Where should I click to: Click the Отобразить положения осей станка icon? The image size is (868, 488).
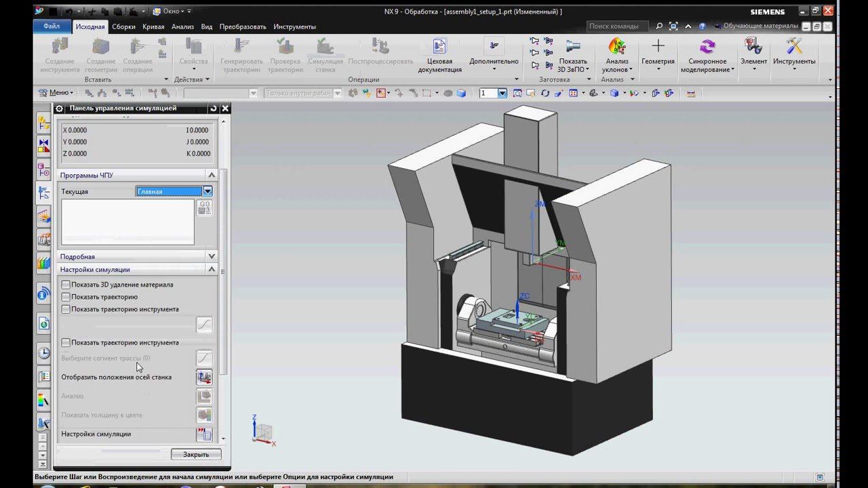[204, 377]
